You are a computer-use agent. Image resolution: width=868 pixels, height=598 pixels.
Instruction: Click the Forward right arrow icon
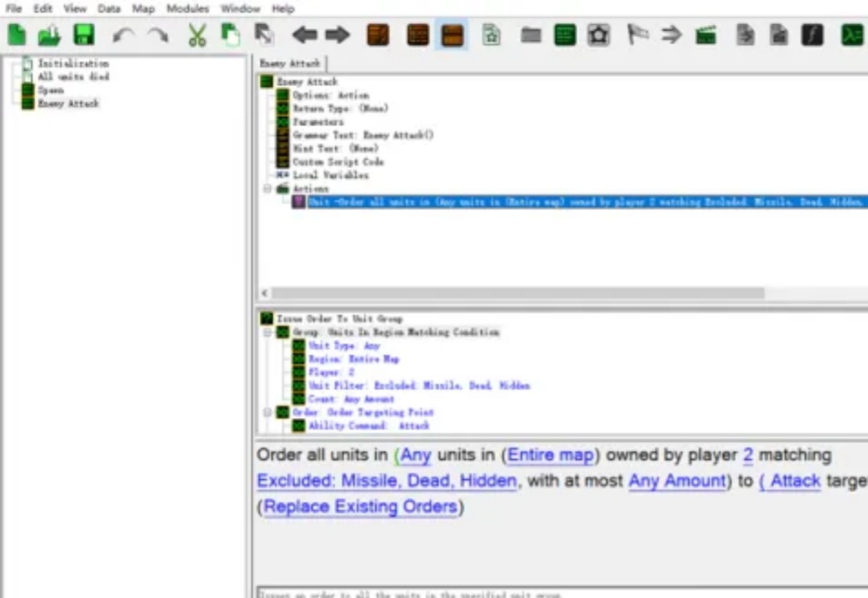click(x=337, y=35)
